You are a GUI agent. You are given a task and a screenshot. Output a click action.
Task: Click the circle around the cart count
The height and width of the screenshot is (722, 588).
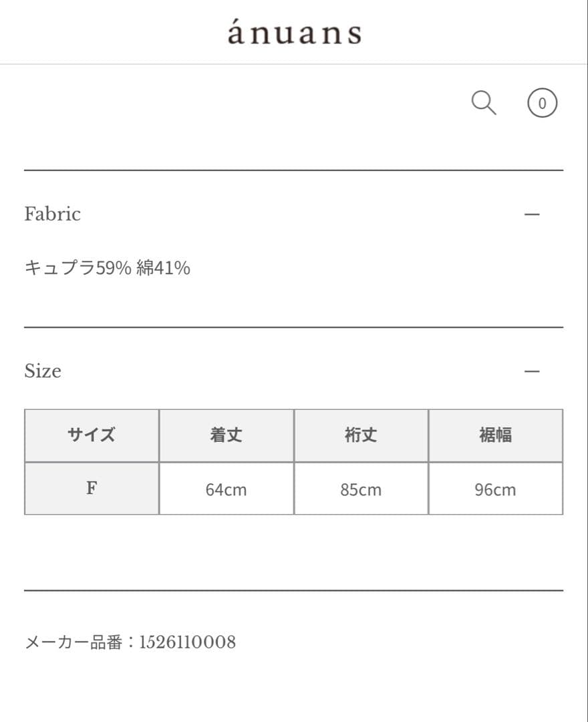[542, 102]
